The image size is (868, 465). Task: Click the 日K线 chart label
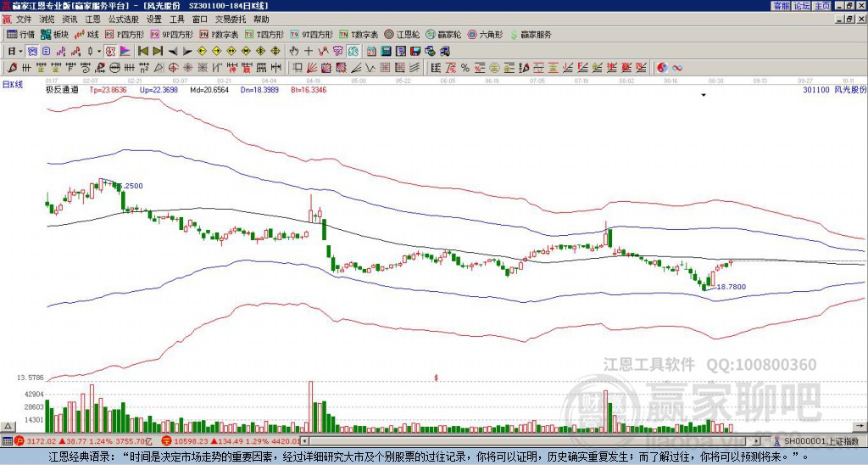pos(14,84)
